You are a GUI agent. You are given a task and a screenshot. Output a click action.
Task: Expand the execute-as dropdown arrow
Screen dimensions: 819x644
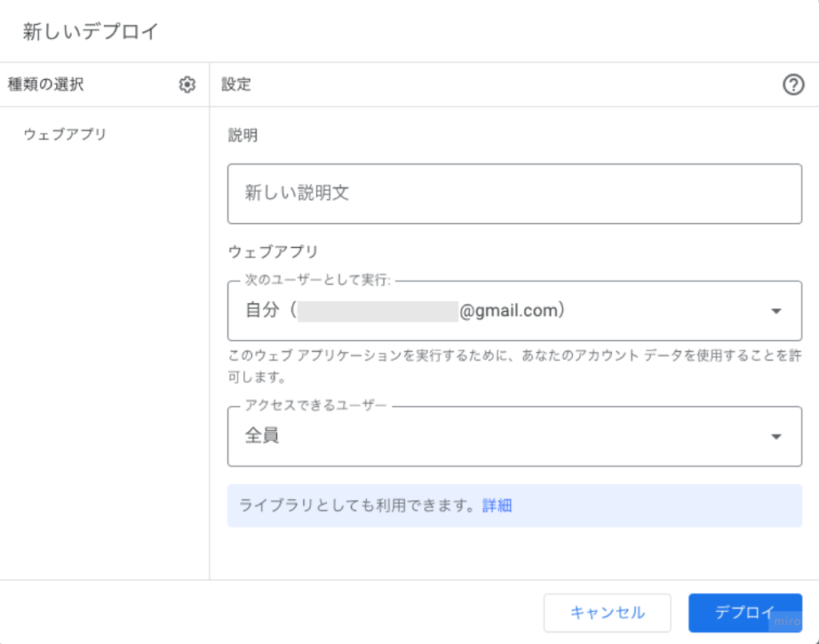pos(775,310)
